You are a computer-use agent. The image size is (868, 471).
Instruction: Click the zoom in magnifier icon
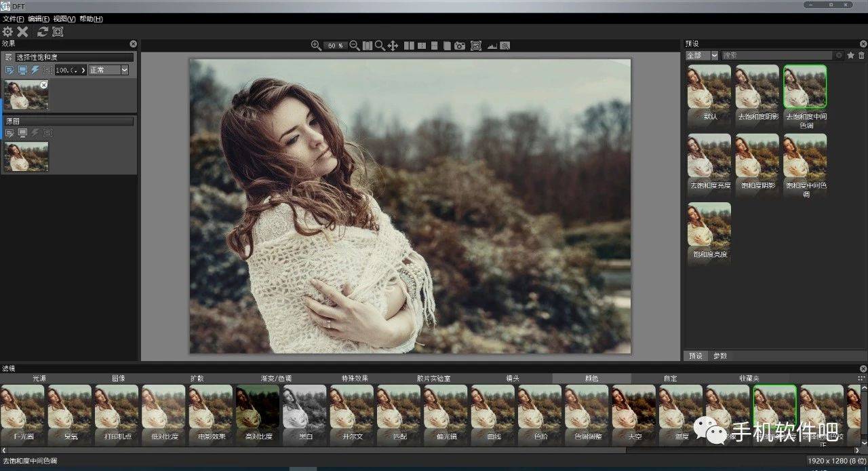[x=315, y=45]
